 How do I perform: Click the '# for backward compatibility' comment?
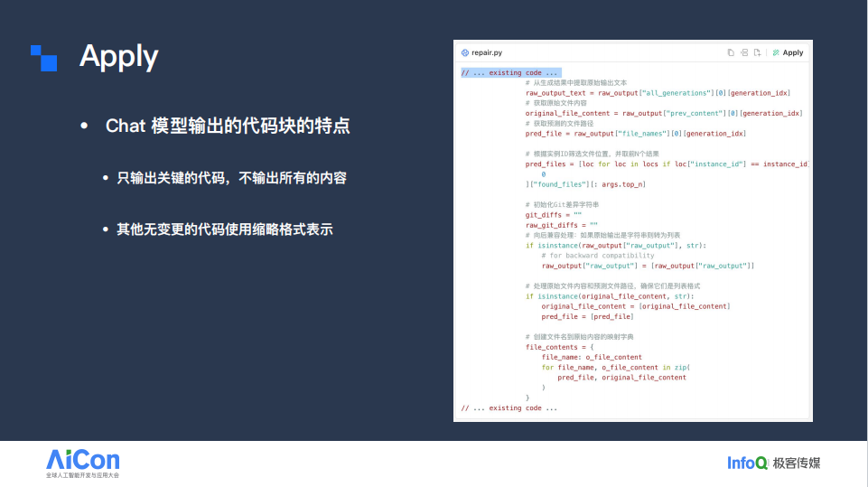[x=597, y=256]
